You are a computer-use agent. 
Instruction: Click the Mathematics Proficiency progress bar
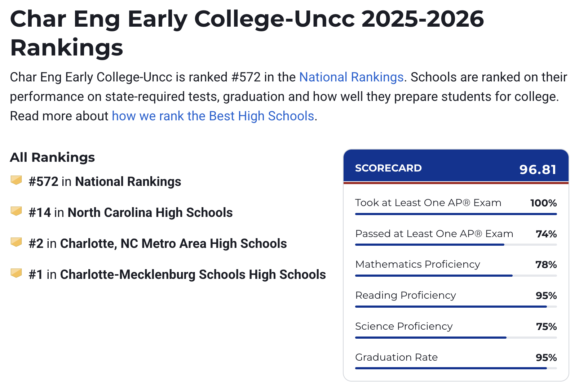[456, 276]
